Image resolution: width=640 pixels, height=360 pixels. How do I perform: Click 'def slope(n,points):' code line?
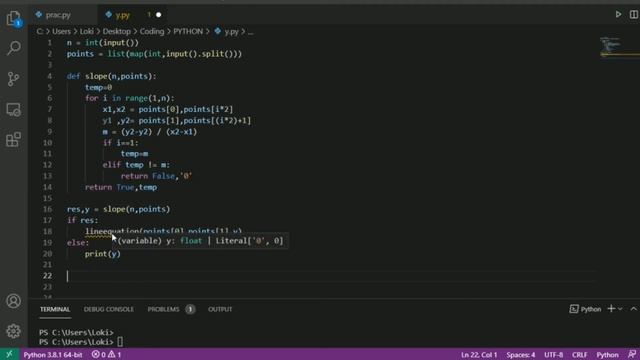coord(111,76)
